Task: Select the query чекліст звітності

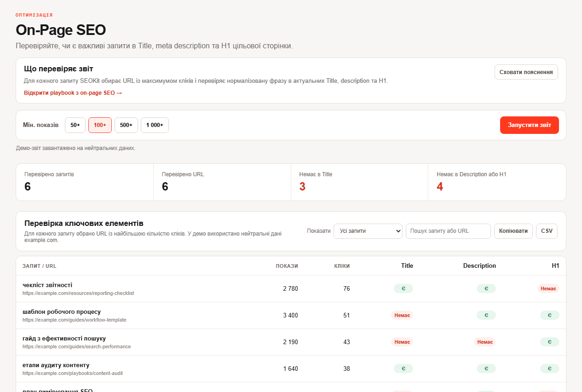Action: (47, 285)
